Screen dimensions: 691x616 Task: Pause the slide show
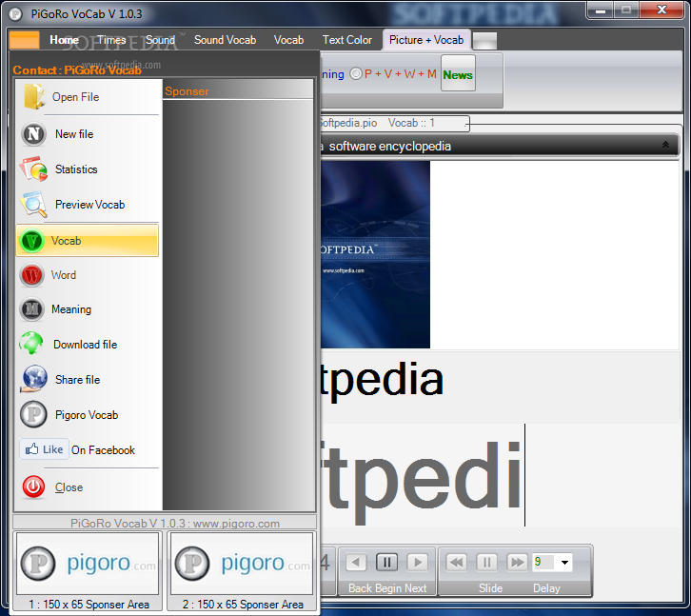(486, 562)
